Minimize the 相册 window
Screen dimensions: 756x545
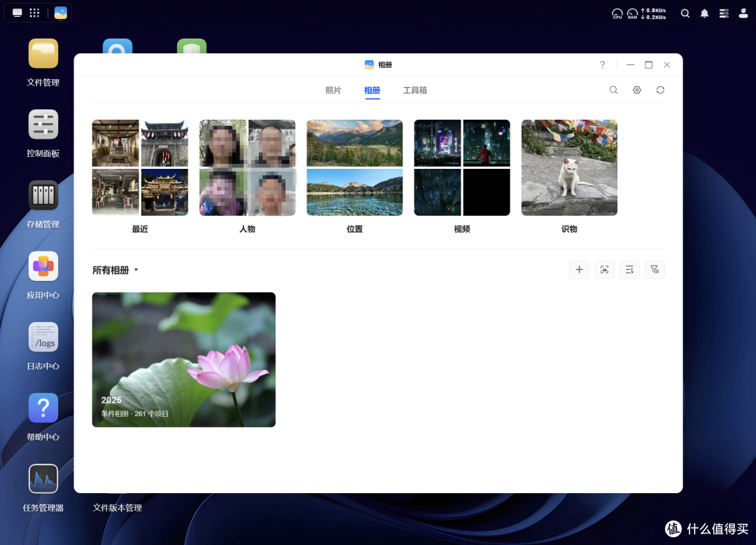pos(630,64)
